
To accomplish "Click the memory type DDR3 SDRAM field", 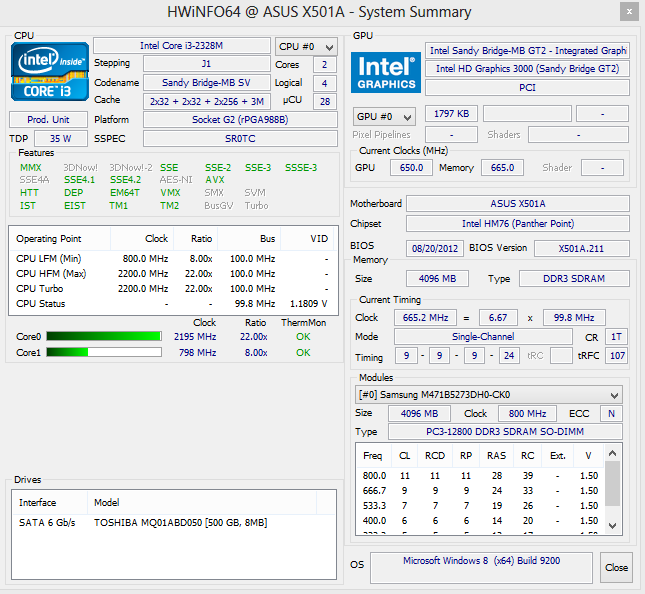I will (574, 278).
